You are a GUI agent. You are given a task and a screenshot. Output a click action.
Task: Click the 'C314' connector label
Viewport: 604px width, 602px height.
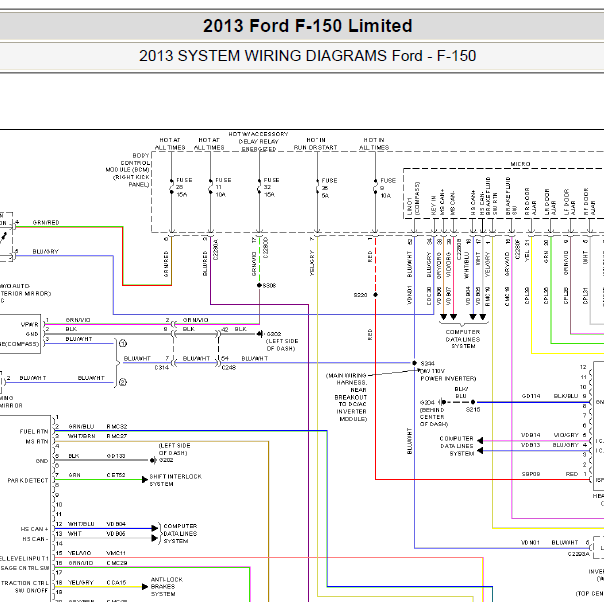(162, 367)
